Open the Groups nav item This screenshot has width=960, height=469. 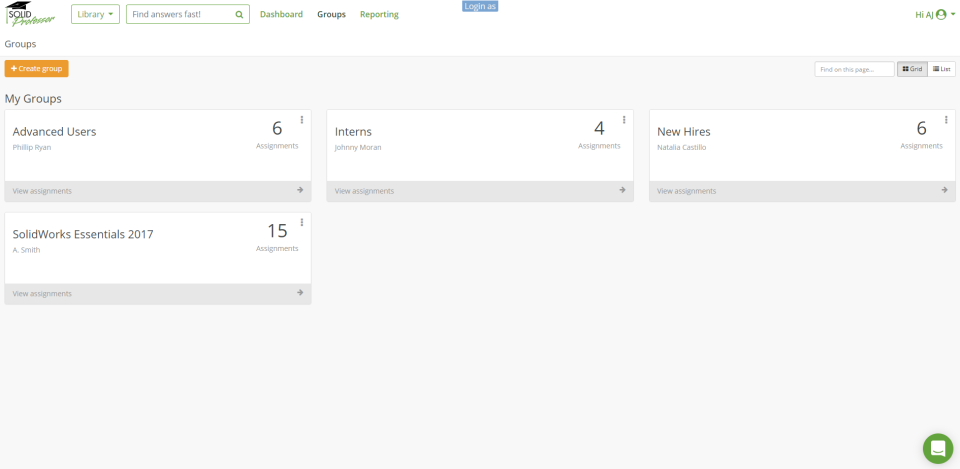tap(331, 14)
